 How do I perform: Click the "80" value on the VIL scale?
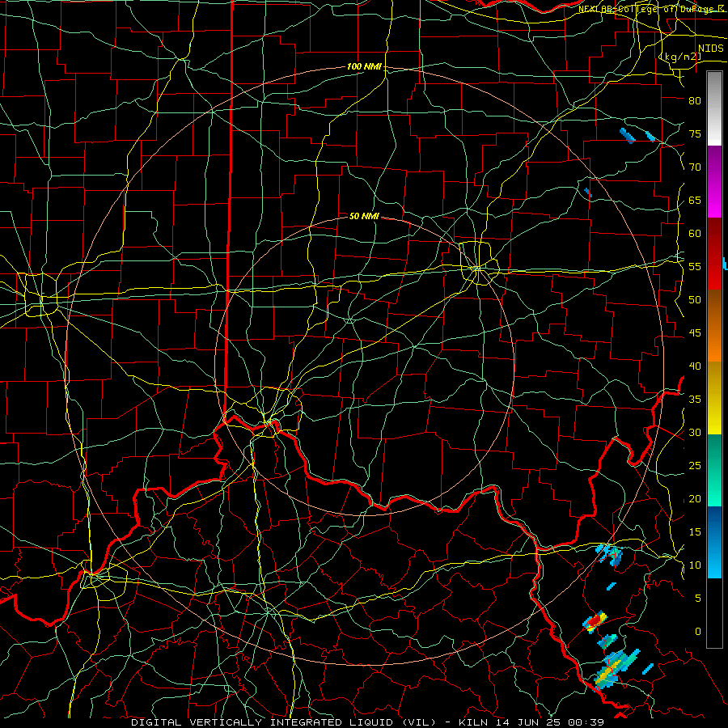695,101
